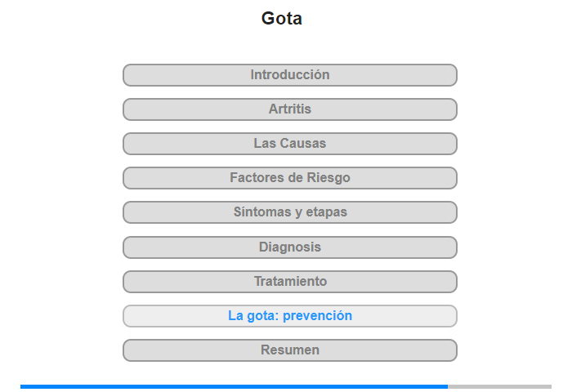Select Tratamiento from the menu
This screenshot has height=392, width=572.
289,282
